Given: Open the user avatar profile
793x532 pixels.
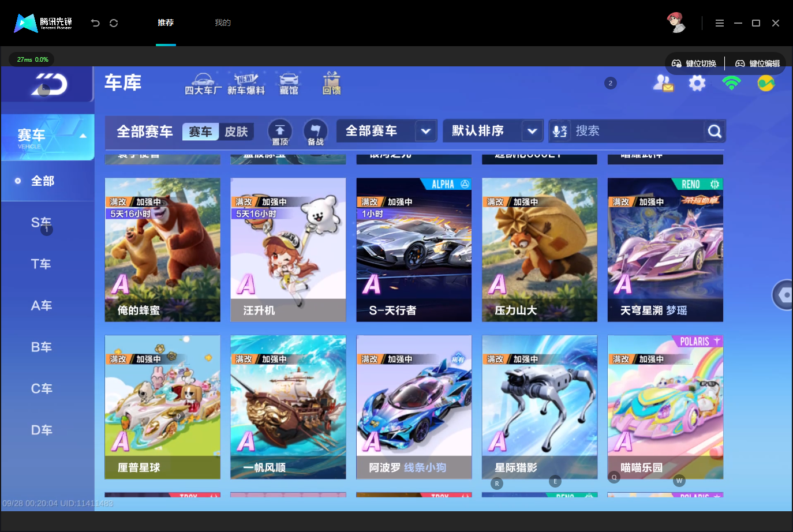Looking at the screenshot, I should click(676, 23).
